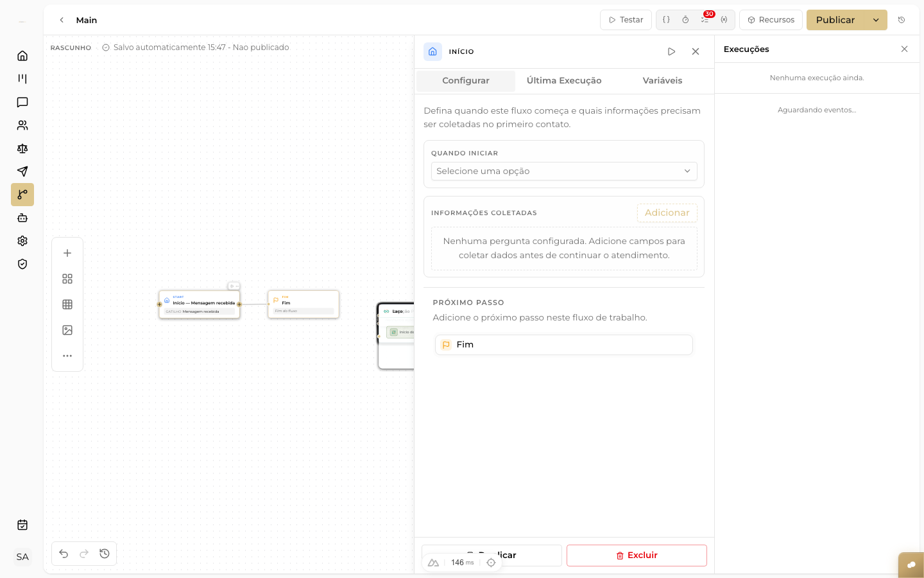Viewport: 924px width, 578px height.
Task: Click the Excluir delete button
Action: pos(637,556)
